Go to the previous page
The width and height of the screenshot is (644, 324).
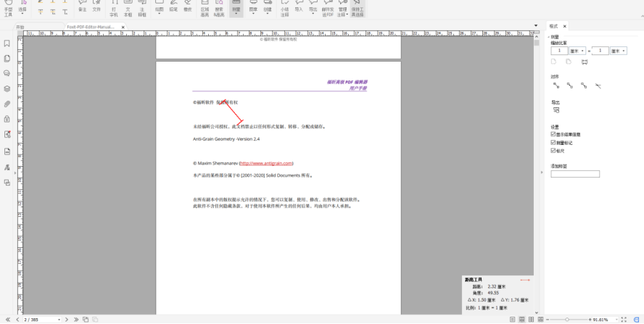coord(17,320)
